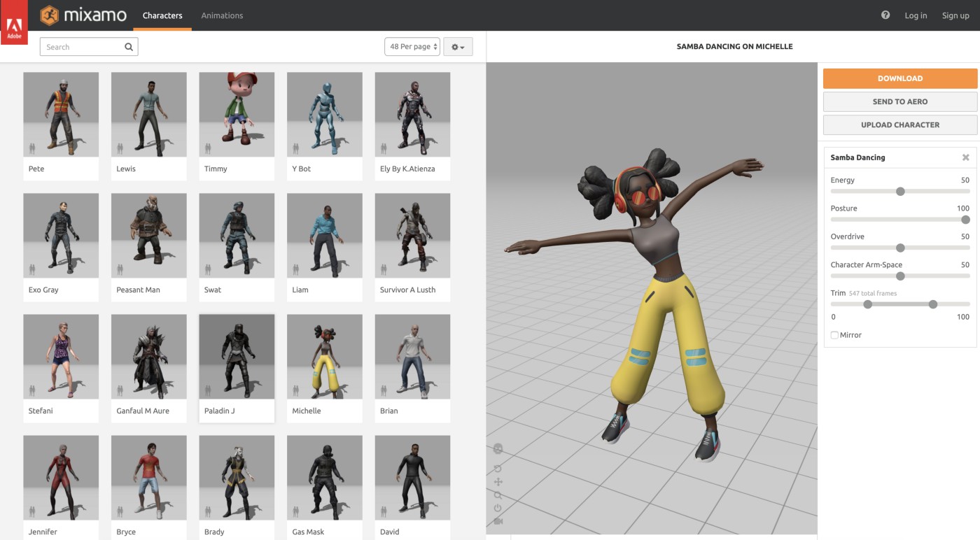This screenshot has height=540, width=980.
Task: Enable the Mirror checkbox
Action: click(834, 335)
